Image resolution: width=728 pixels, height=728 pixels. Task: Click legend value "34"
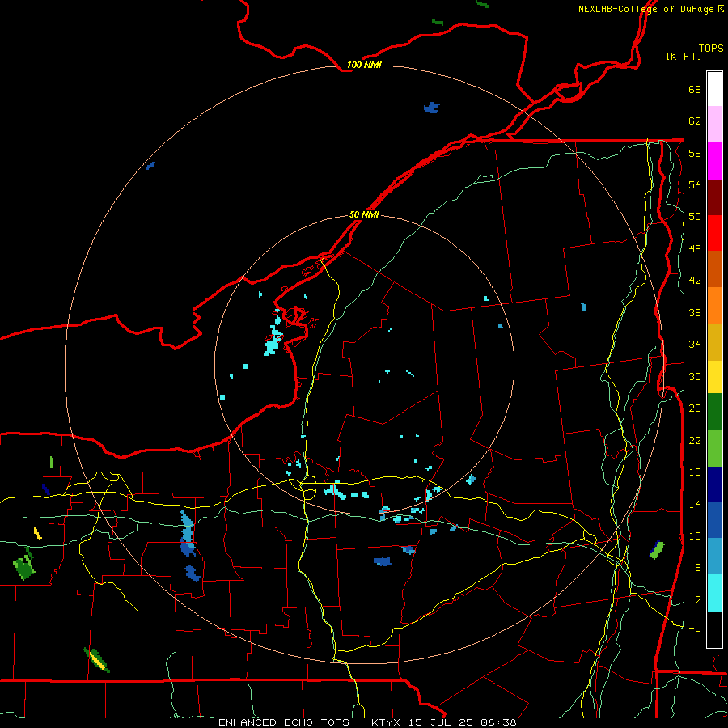(x=695, y=345)
